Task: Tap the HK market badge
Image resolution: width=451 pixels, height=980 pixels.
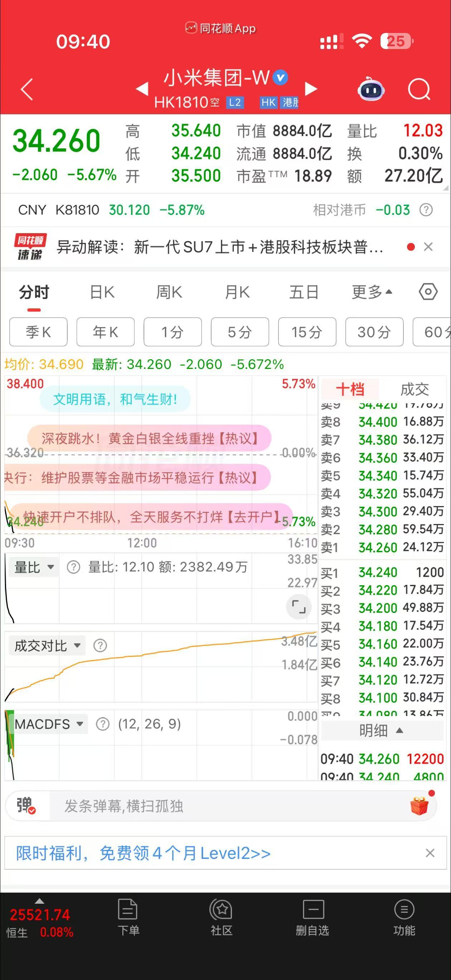Action: click(268, 102)
